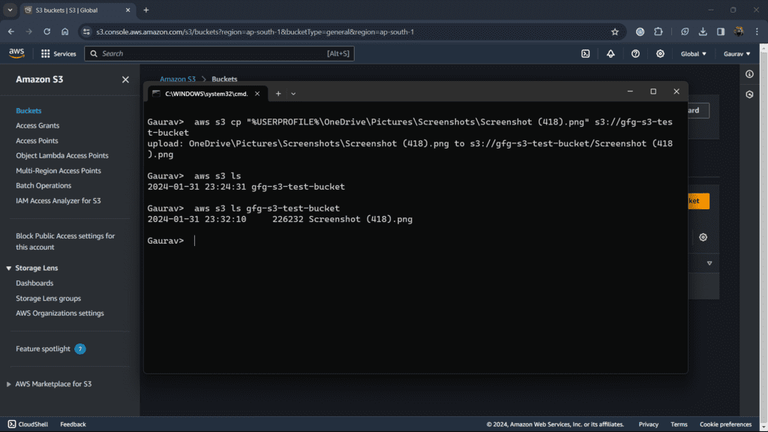The image size is (768, 432).
Task: Open AWS console settings gear
Action: point(660,54)
